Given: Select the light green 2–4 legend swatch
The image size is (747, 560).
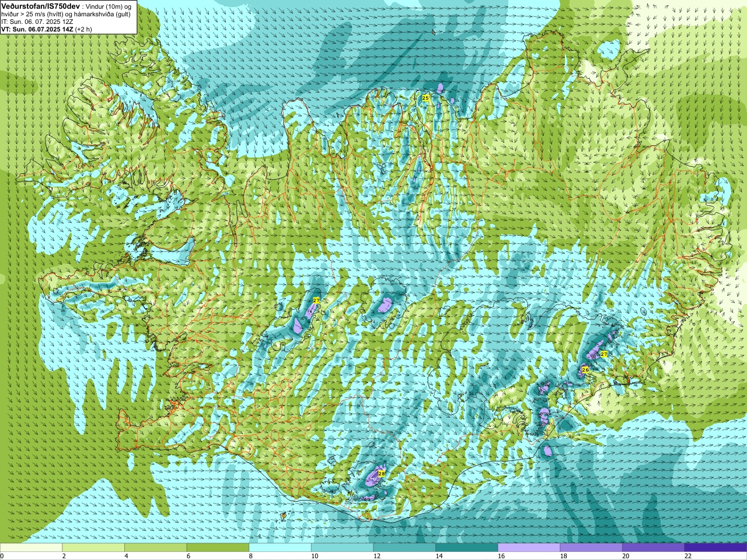Looking at the screenshot, I should pyautogui.click(x=93, y=548).
